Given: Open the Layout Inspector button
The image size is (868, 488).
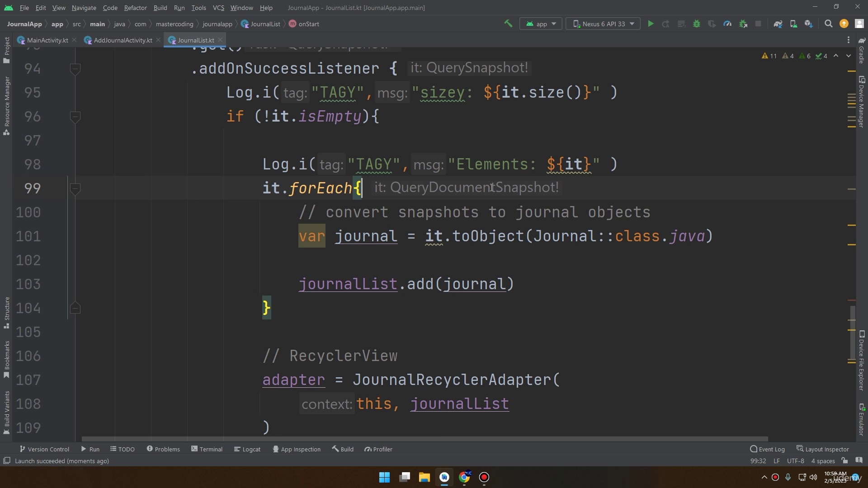Looking at the screenshot, I should [x=822, y=449].
